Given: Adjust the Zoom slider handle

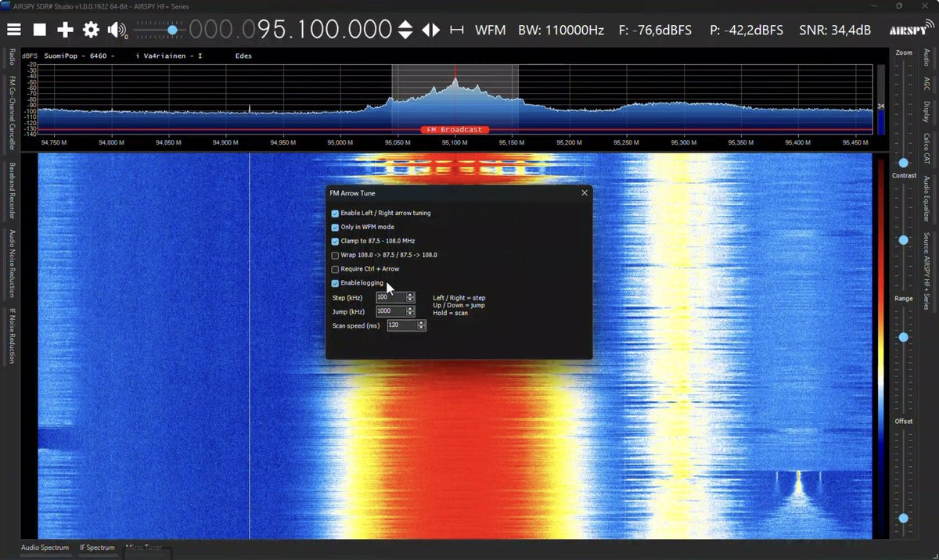Looking at the screenshot, I should point(904,163).
